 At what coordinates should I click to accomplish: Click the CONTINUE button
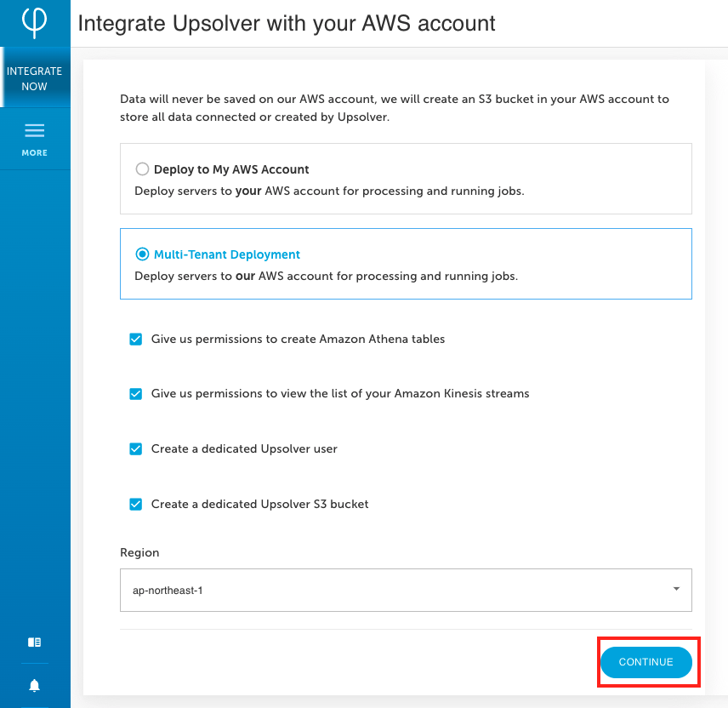(646, 662)
